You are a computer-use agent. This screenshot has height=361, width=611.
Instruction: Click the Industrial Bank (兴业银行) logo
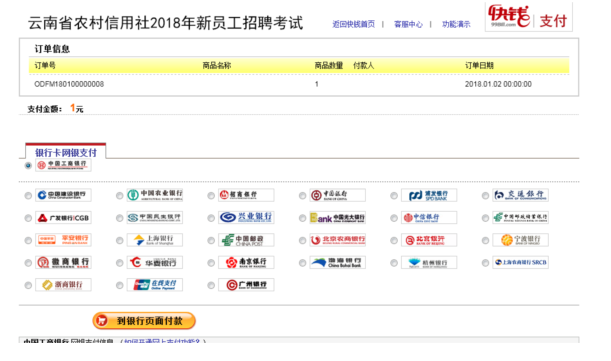[x=246, y=218]
